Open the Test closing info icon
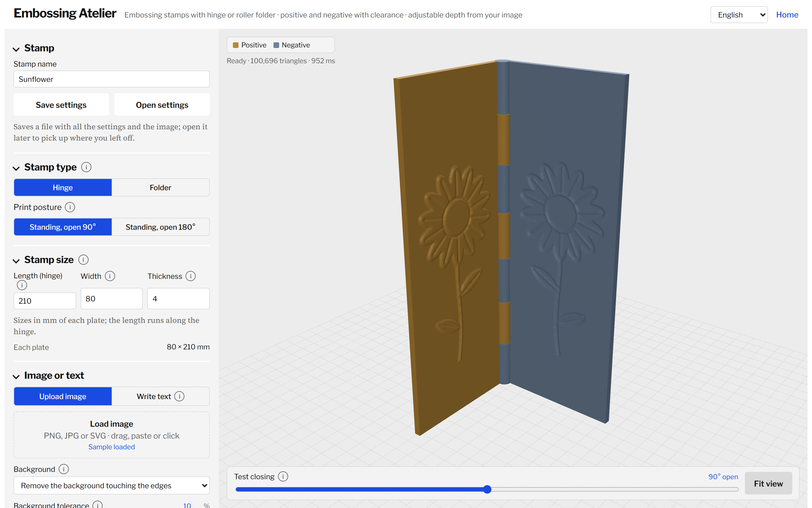Screen dimensions: 812x508 pos(283,476)
